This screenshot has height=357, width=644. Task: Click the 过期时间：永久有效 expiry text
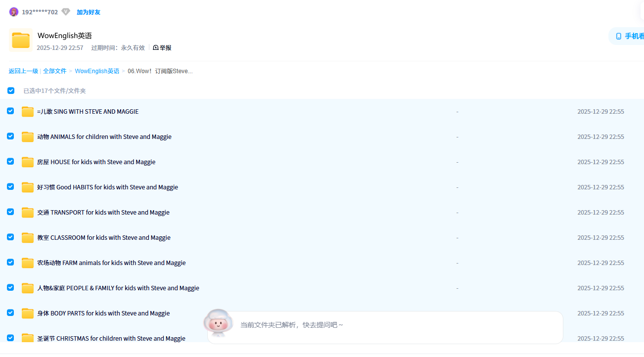pos(118,48)
